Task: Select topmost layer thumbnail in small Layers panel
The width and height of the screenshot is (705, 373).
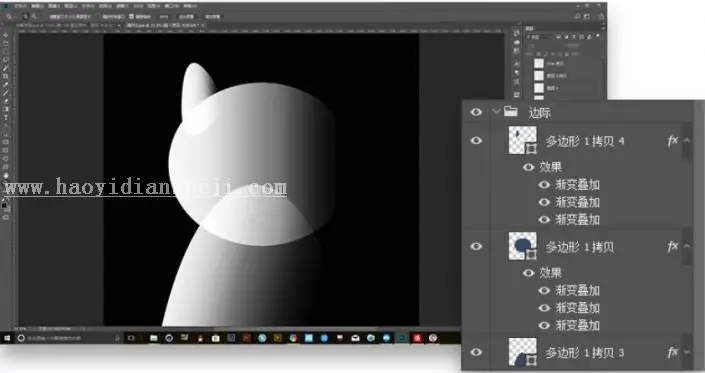Action: [x=539, y=63]
